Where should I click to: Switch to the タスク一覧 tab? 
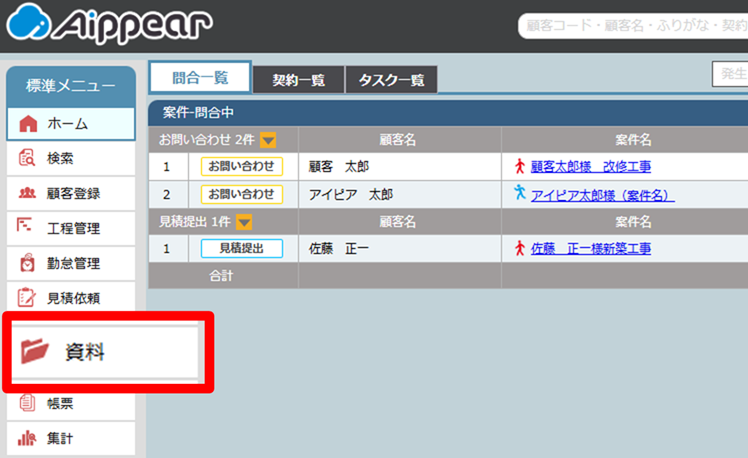click(391, 81)
